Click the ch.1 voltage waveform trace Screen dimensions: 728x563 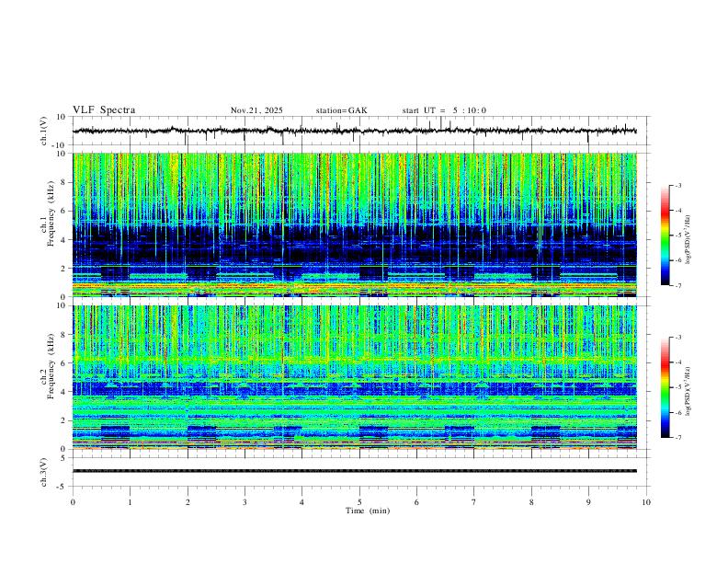click(354, 131)
